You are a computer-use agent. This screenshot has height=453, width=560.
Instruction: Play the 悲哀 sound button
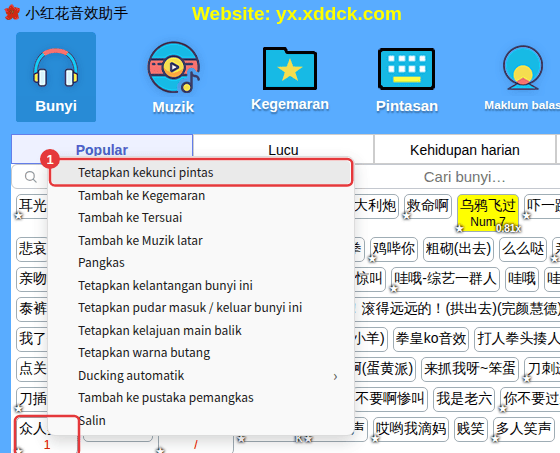(x=32, y=249)
